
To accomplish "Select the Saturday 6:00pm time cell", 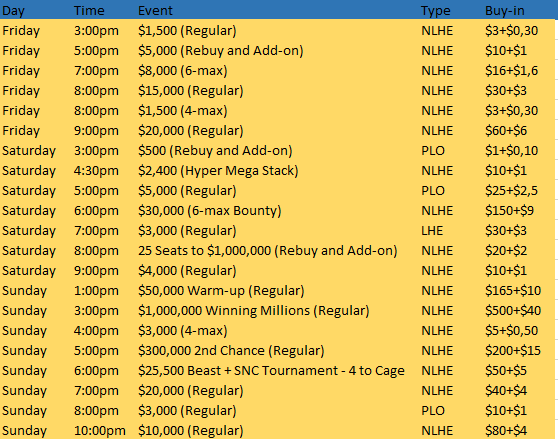I will 96,210.
